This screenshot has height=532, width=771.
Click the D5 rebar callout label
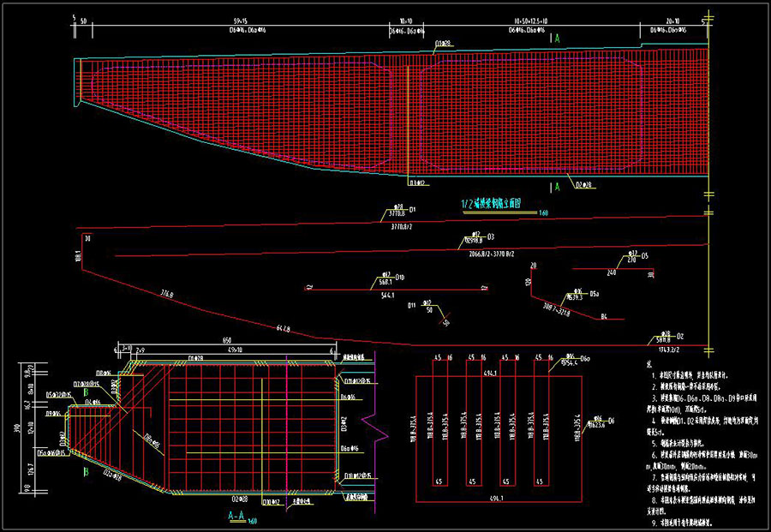pos(644,256)
